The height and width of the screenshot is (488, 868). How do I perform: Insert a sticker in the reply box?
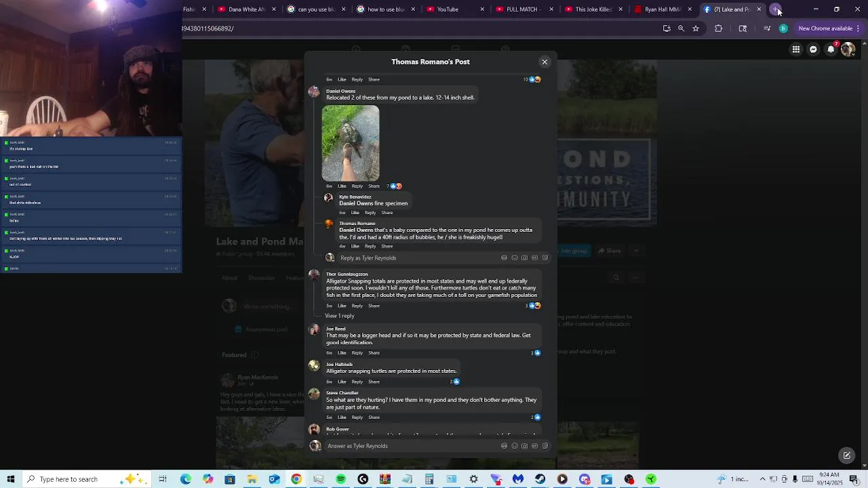point(545,258)
